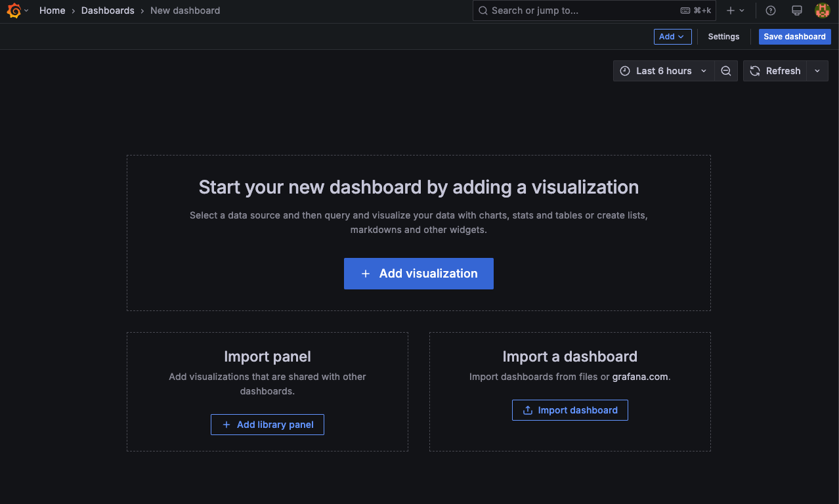Image resolution: width=839 pixels, height=504 pixels.
Task: Zoom out the time range
Action: click(x=726, y=71)
